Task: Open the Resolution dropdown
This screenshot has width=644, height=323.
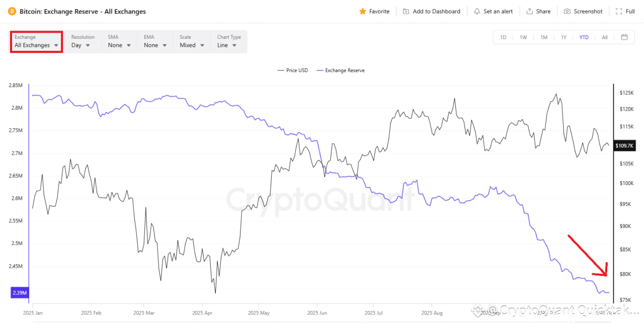Action: pos(80,45)
